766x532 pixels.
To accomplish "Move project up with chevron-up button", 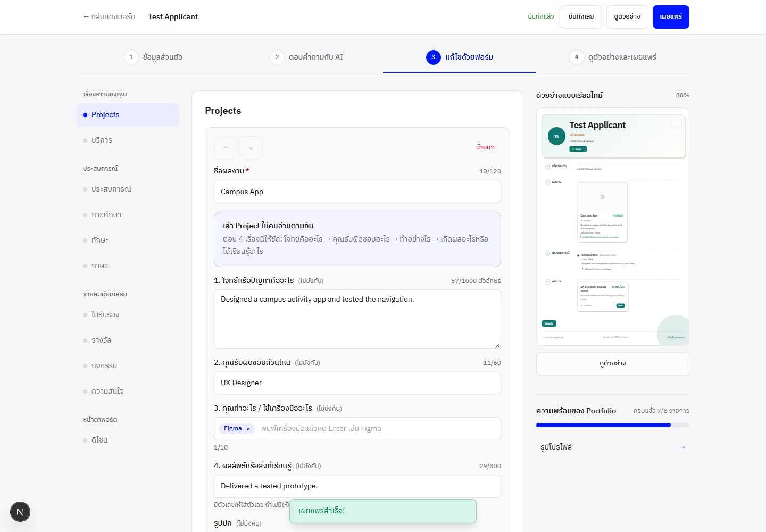I will point(226,148).
